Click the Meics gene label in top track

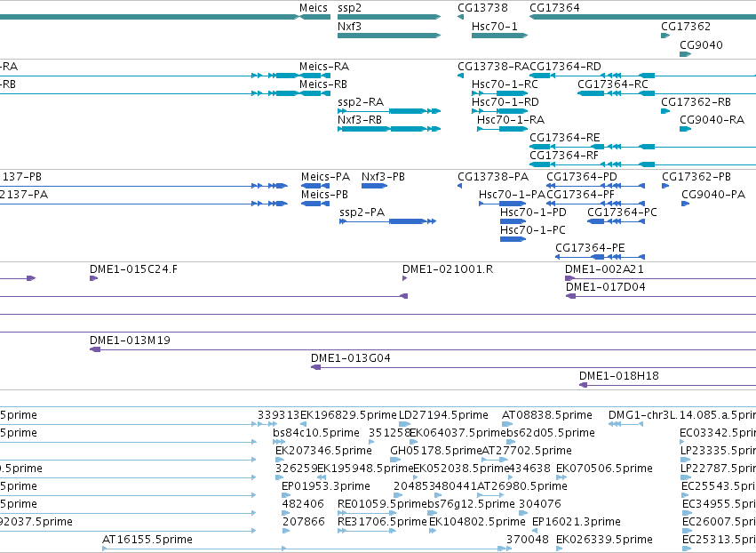(314, 8)
